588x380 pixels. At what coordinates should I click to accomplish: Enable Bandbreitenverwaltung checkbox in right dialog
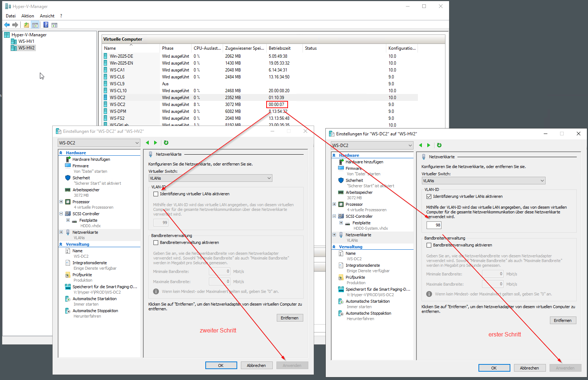[x=429, y=245]
